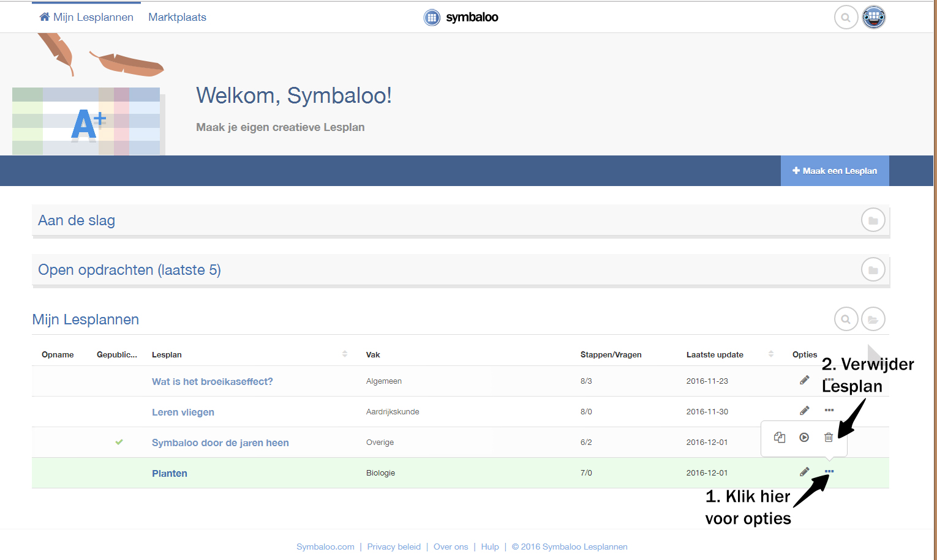Expand the Open opdrachten folder icon
This screenshot has height=560, width=937.
click(873, 269)
